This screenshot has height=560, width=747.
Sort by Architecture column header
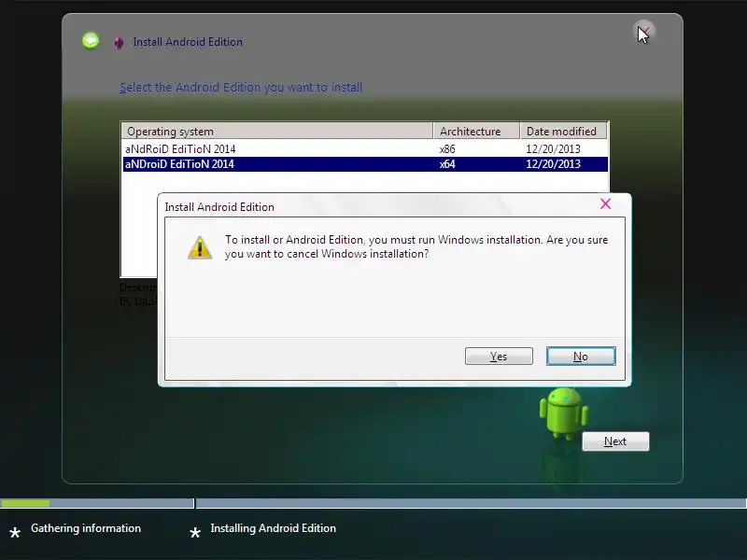[x=476, y=131]
